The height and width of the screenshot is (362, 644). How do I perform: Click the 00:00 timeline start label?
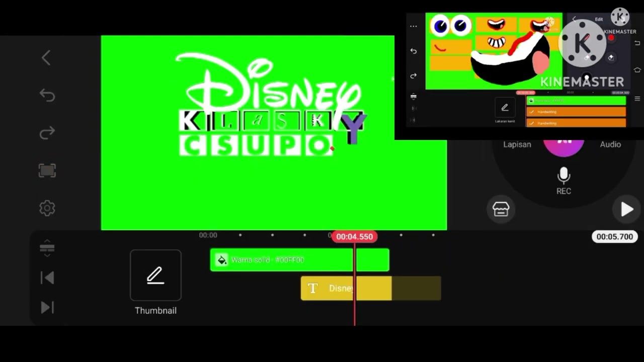208,235
